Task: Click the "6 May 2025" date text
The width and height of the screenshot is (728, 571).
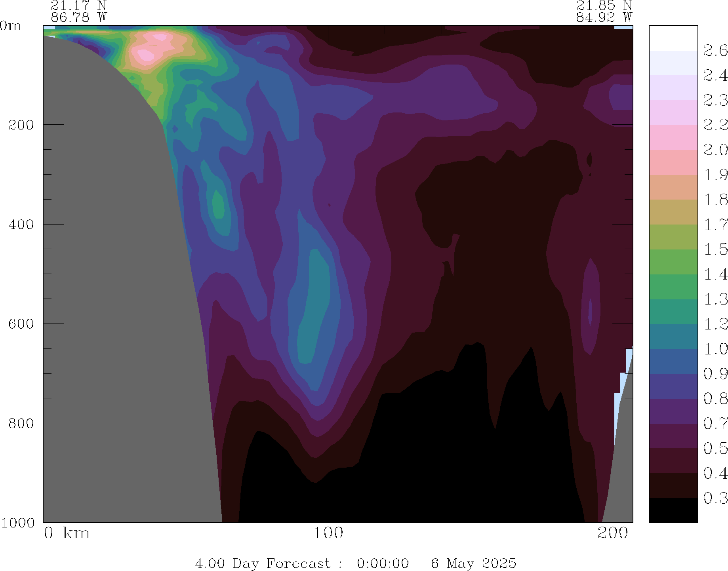Action: [473, 563]
